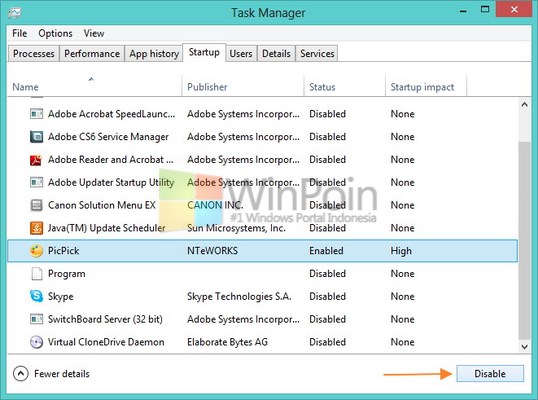Select the Adobe Reader and Acrobat icon

click(36, 160)
